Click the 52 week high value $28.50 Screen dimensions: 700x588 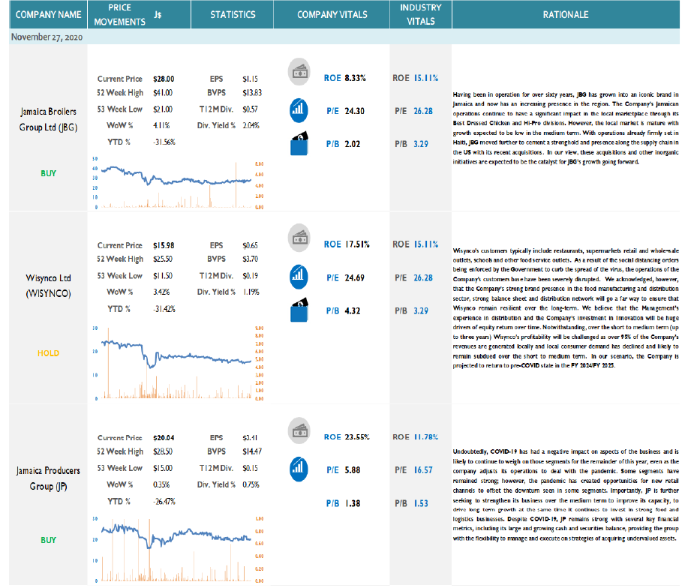(163, 452)
